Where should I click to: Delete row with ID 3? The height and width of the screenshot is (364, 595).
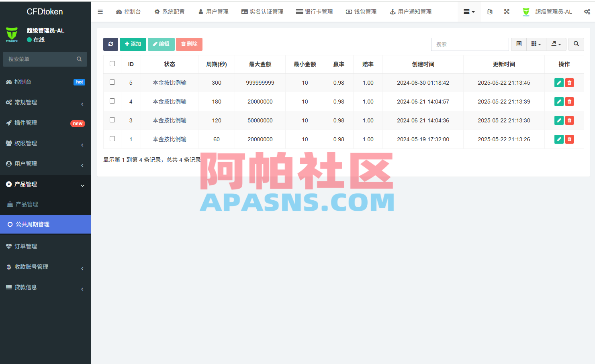pos(569,120)
